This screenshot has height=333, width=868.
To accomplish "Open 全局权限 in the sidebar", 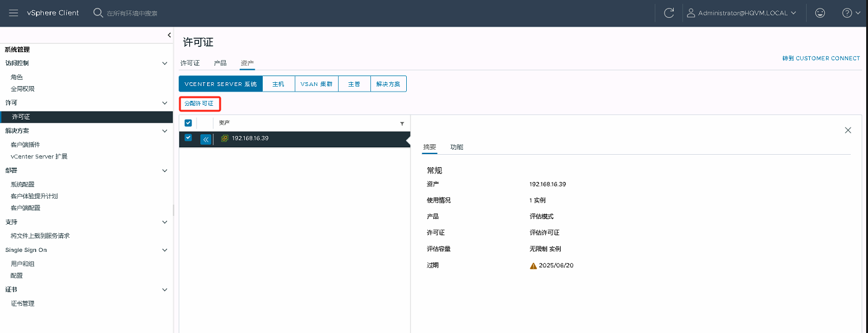I will tap(22, 89).
